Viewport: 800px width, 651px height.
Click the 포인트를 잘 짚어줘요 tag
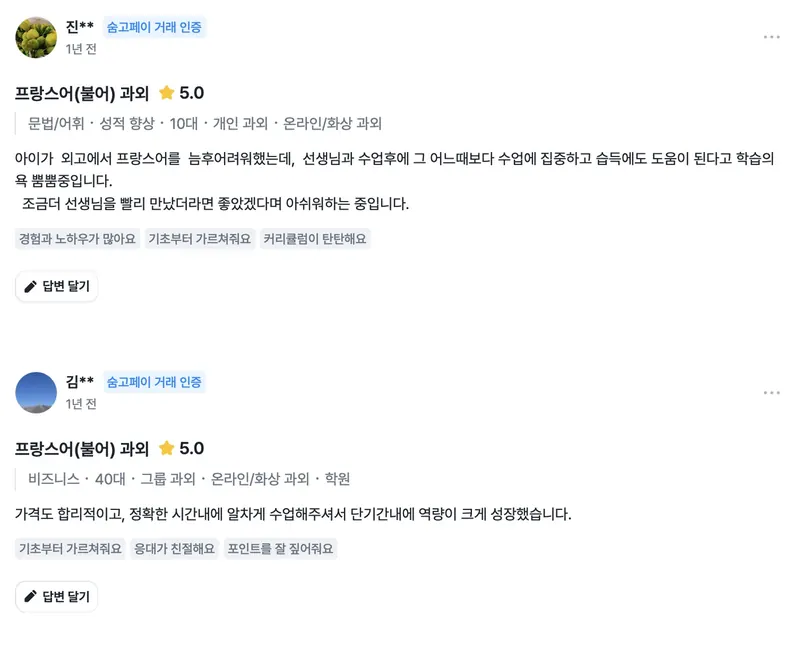point(280,548)
